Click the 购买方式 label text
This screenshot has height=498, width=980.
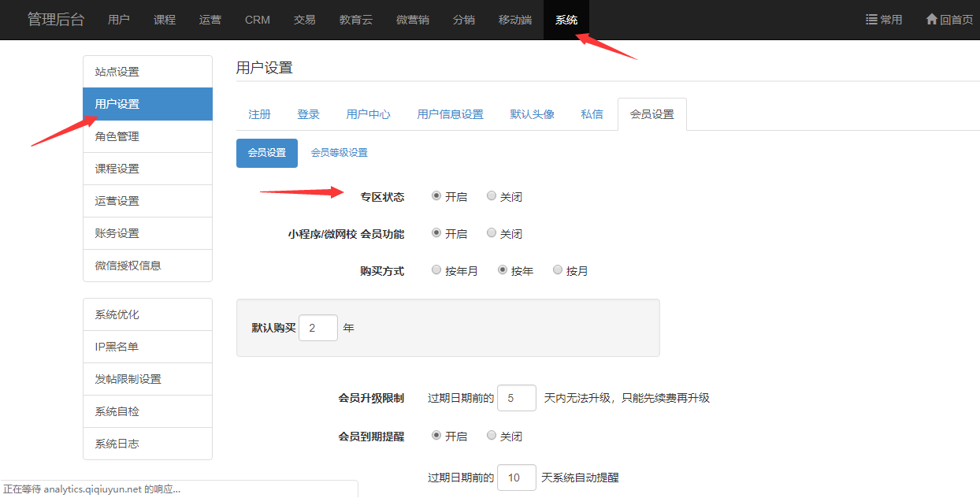[x=382, y=271]
